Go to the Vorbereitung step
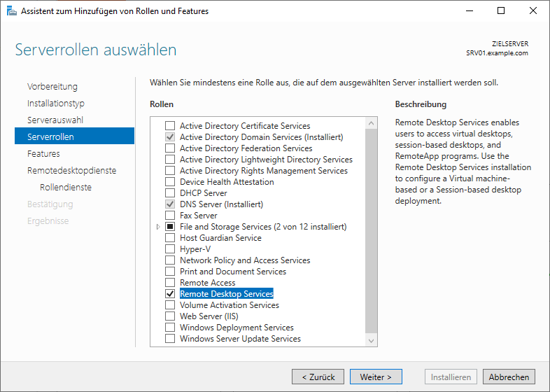550x392 pixels. tap(52, 86)
